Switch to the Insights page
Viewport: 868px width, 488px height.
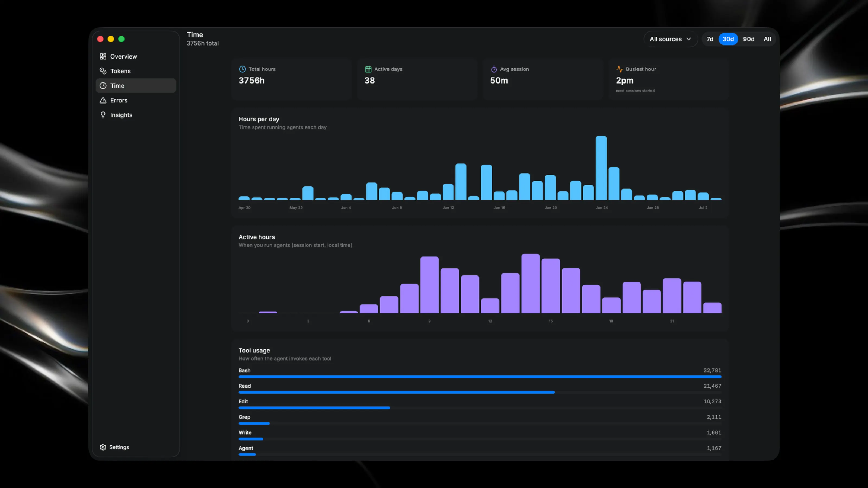(x=136, y=115)
